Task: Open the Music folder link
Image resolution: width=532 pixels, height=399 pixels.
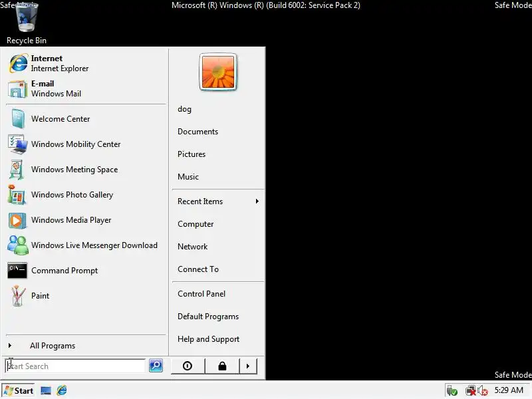Action: [x=188, y=177]
